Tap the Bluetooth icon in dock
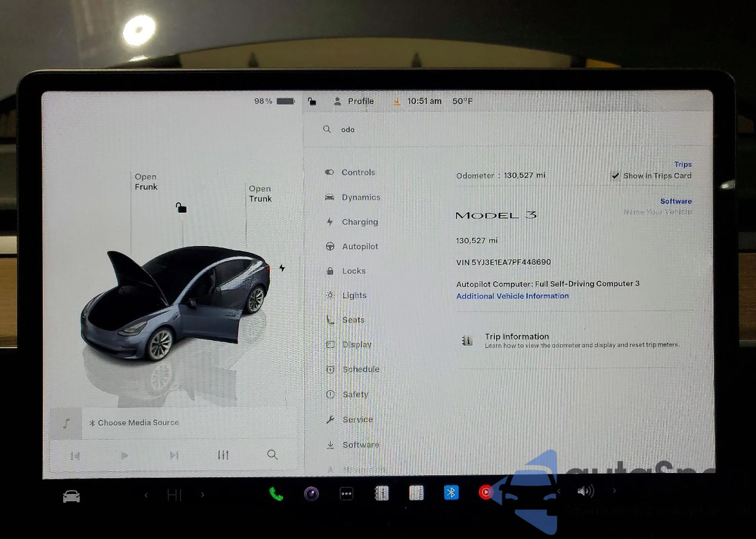Viewport: 756px width, 539px height. point(451,493)
